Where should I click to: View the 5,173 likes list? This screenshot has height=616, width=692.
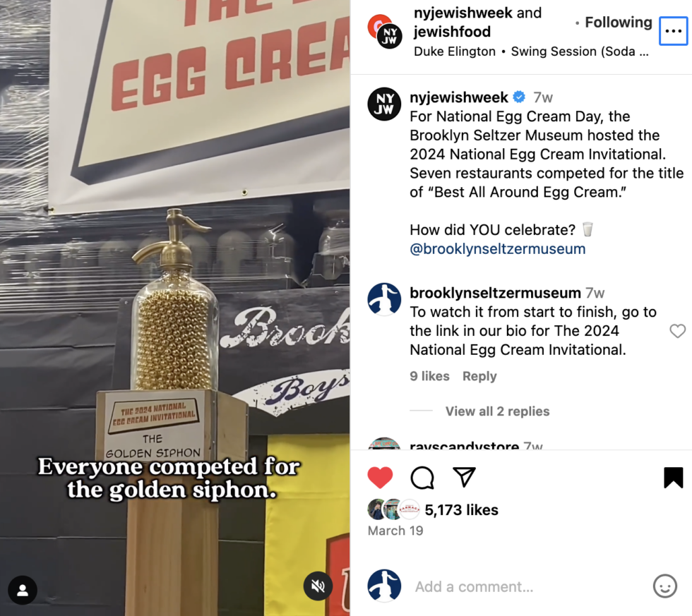[x=461, y=510]
